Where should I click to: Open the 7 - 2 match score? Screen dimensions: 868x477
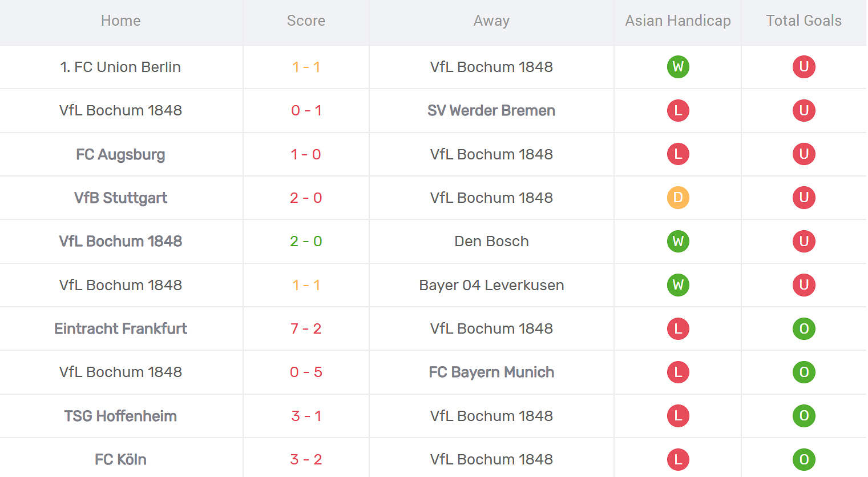pyautogui.click(x=306, y=328)
